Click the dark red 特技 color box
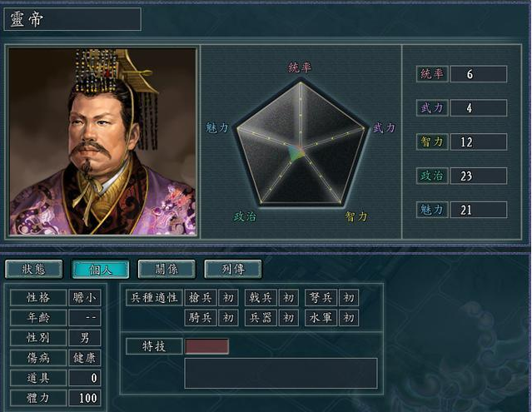532x412 pixels. pyautogui.click(x=206, y=346)
